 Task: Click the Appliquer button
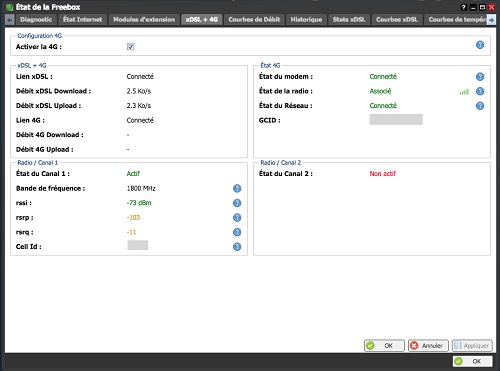[472, 346]
